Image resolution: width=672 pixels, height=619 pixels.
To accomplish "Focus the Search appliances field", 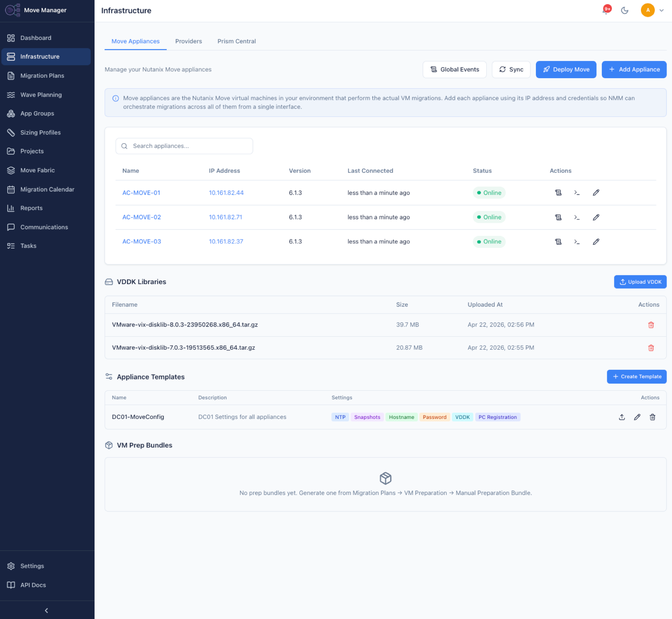I will [x=184, y=146].
